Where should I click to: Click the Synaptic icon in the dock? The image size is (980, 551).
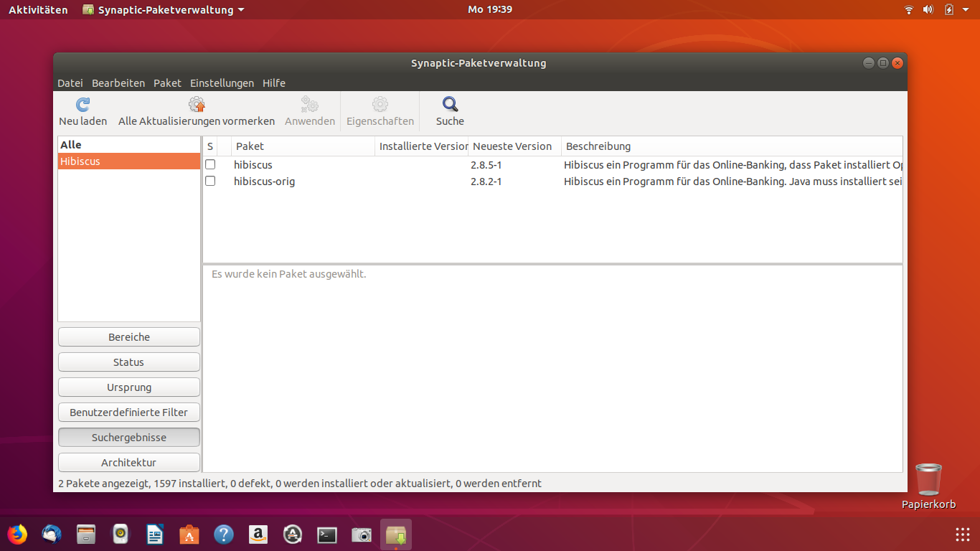[396, 534]
